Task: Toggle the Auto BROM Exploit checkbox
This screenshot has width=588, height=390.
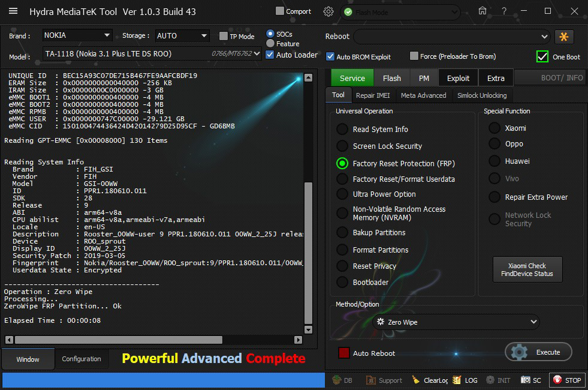Action: (x=330, y=56)
